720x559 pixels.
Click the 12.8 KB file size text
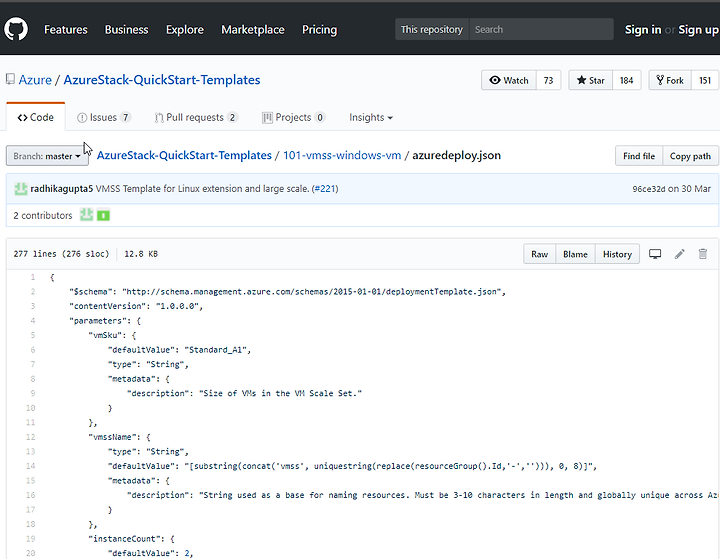[x=141, y=254]
